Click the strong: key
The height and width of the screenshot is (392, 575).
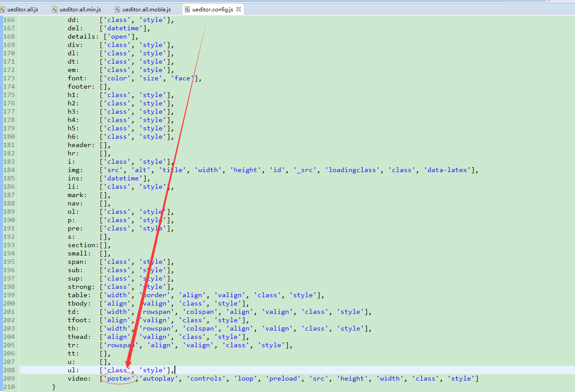82,287
